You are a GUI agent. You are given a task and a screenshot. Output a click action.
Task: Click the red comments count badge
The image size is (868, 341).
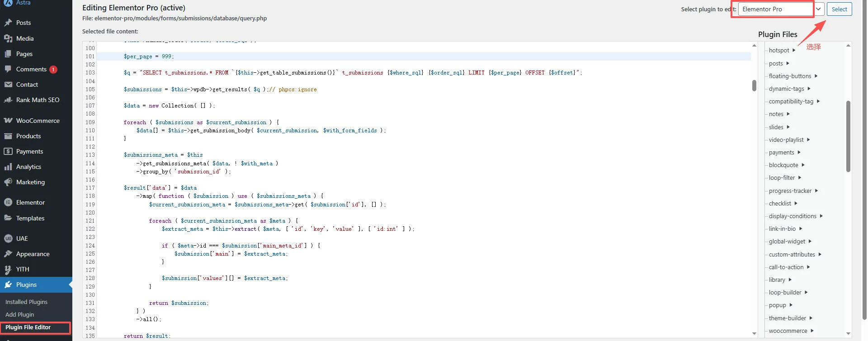[x=53, y=70]
